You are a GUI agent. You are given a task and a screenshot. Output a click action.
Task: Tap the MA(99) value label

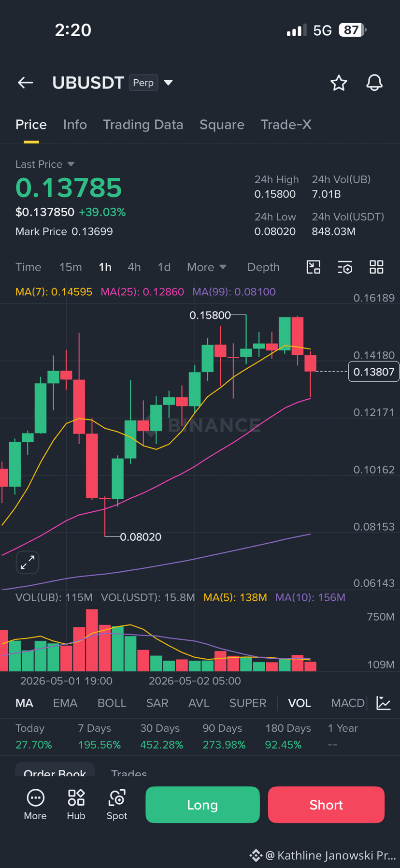(x=234, y=292)
